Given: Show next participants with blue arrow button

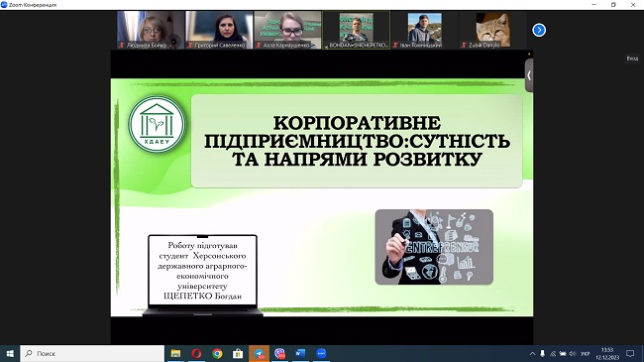Looking at the screenshot, I should 539,30.
